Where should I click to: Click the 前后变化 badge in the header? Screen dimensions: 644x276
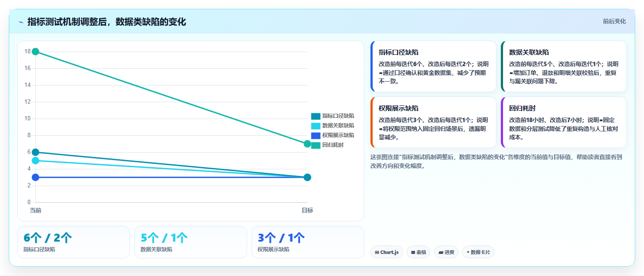pyautogui.click(x=614, y=22)
